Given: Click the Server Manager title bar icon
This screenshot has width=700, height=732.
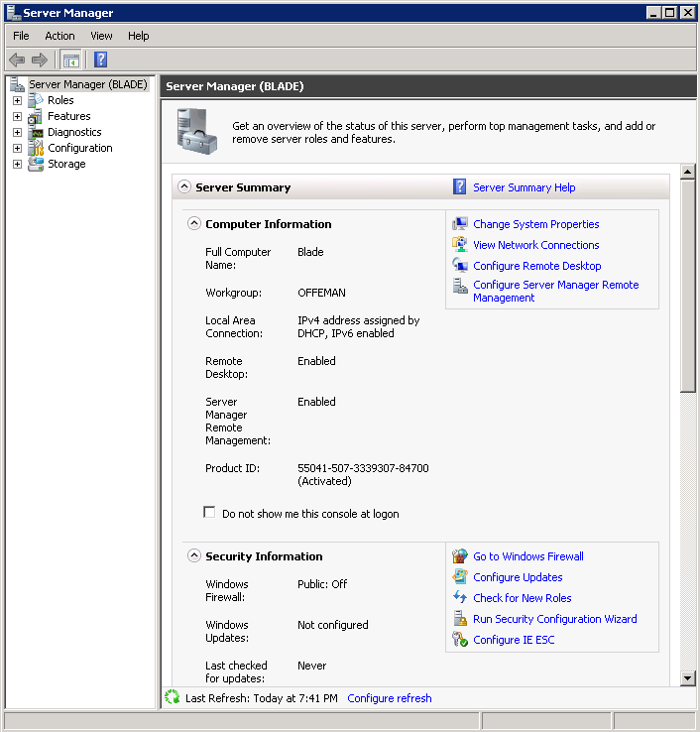Looking at the screenshot, I should click(x=14, y=13).
